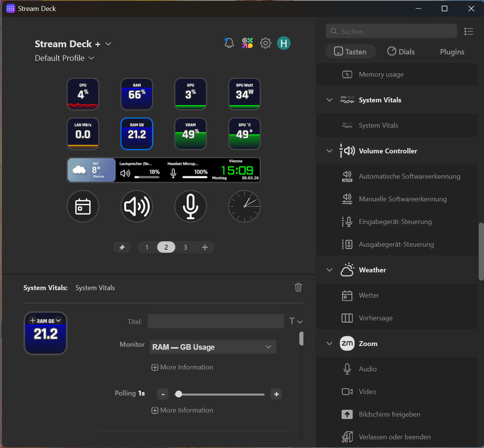484x448 pixels.
Task: Click the Suchen search field
Action: pos(391,31)
